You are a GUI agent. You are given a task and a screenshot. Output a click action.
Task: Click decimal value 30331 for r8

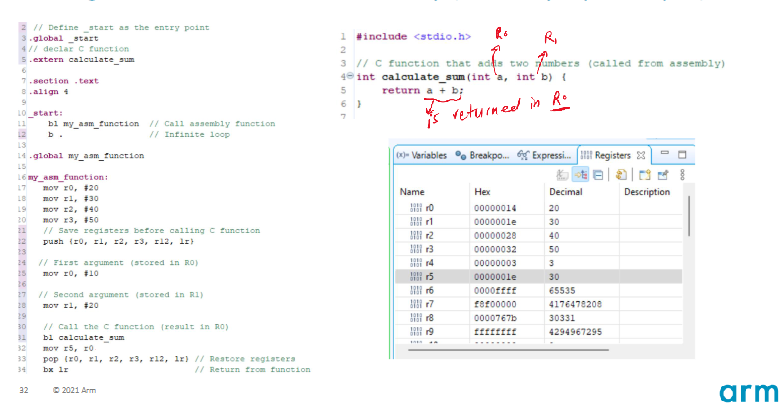pos(562,318)
